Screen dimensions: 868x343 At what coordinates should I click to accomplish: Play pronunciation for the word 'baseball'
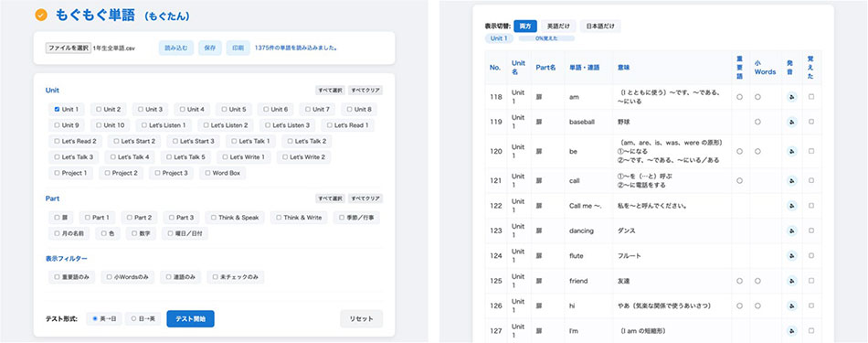coord(791,122)
